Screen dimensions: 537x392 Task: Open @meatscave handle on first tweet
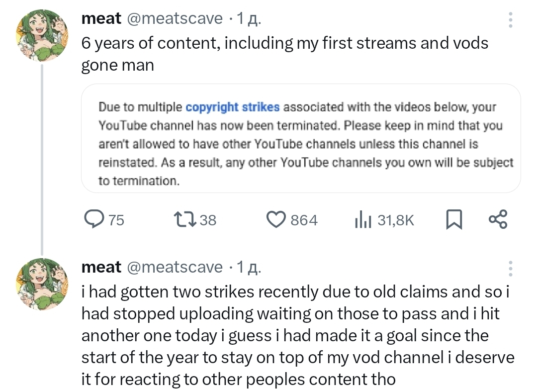175,18
